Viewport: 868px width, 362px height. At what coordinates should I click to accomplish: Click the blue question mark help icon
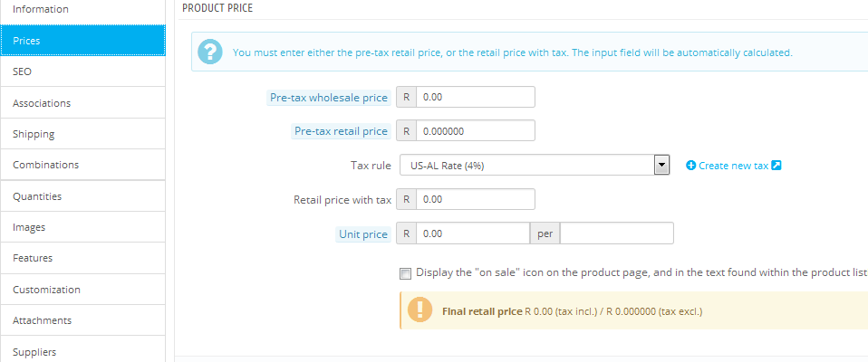[x=210, y=52]
